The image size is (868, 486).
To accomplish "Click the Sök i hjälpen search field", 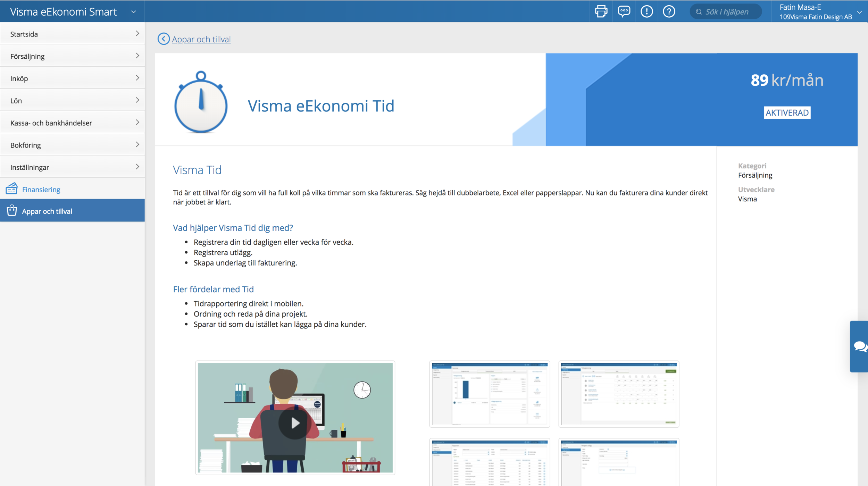I will (727, 12).
